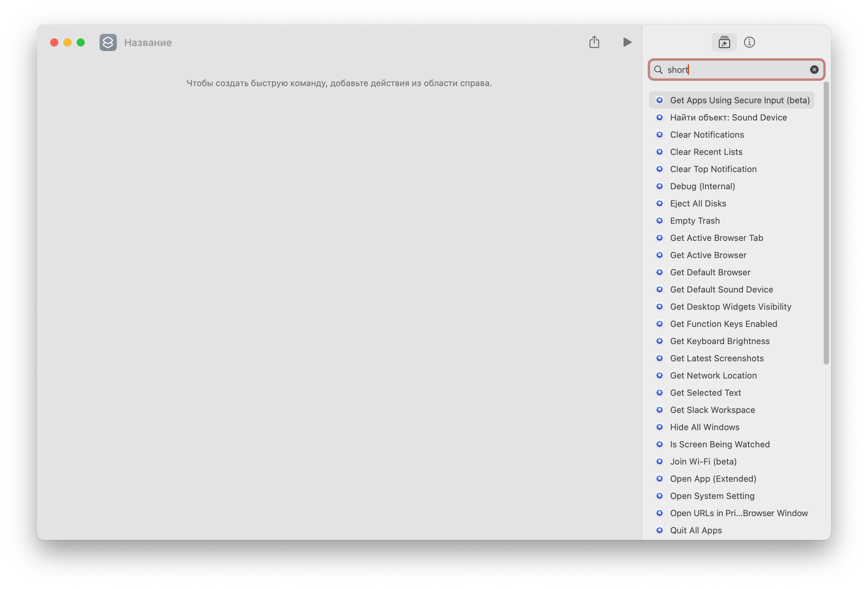This screenshot has width=868, height=589.
Task: Click the Empty Trash action icon
Action: click(x=660, y=220)
